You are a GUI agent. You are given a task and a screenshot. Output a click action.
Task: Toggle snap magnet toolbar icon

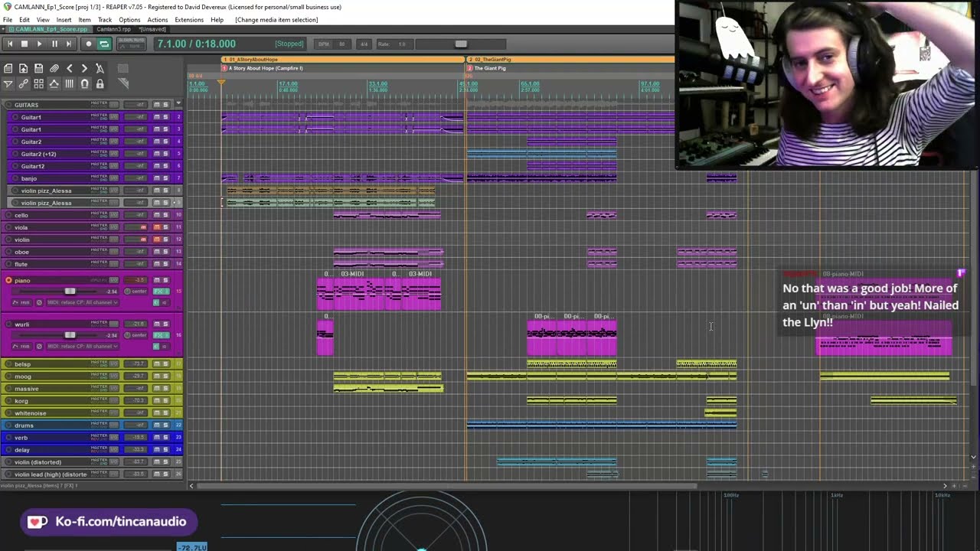click(84, 84)
